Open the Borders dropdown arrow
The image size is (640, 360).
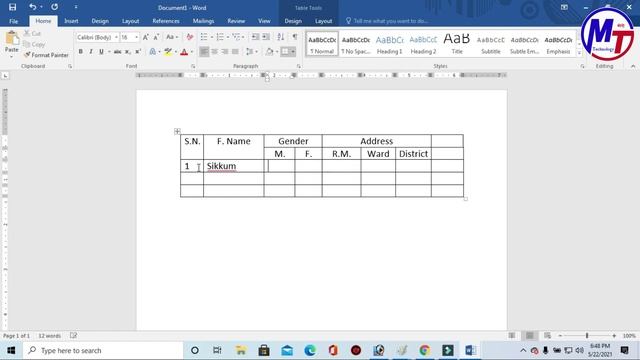tap(293, 51)
